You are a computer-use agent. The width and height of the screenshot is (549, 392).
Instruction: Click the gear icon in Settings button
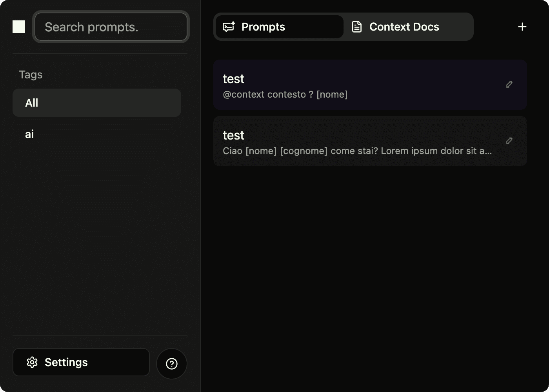point(32,362)
